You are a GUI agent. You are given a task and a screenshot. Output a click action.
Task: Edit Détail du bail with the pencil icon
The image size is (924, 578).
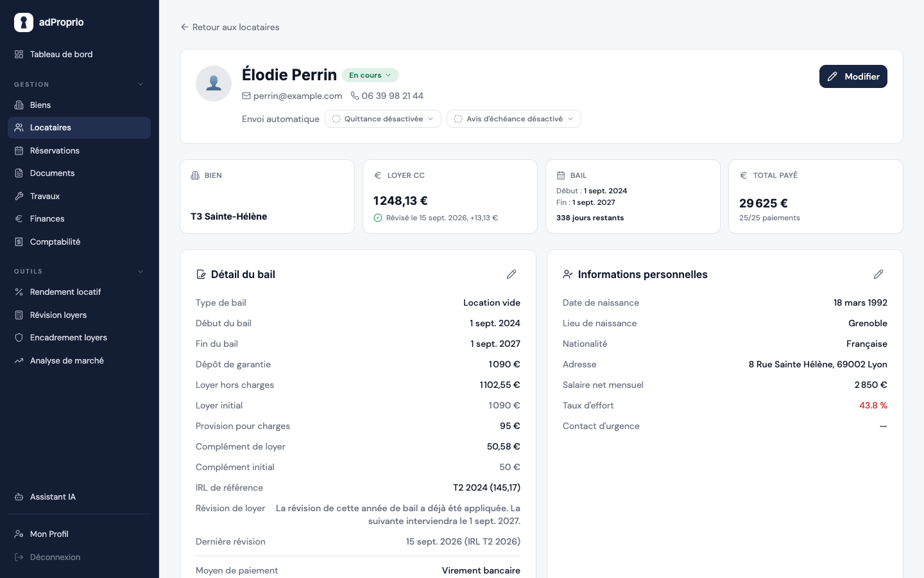[511, 274]
